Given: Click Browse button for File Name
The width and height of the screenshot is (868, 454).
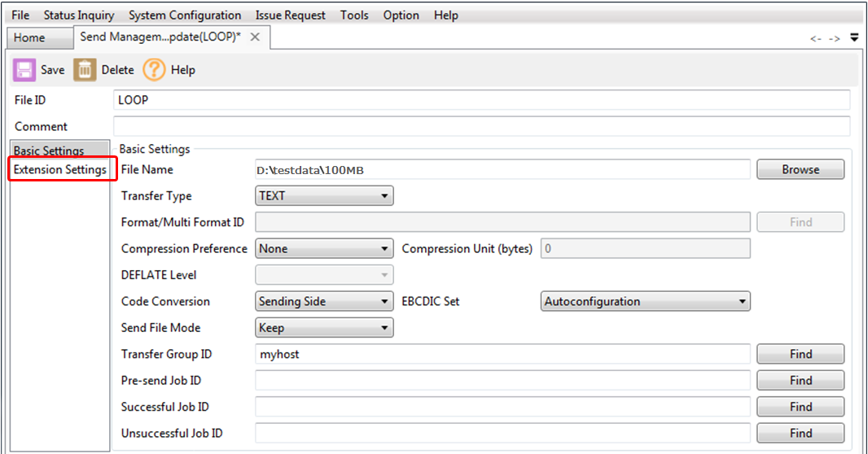Looking at the screenshot, I should 800,169.
